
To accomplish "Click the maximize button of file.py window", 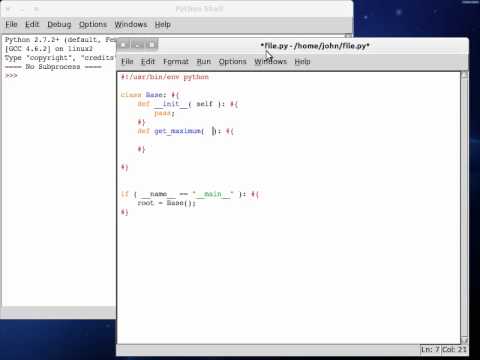I will click(x=152, y=45).
